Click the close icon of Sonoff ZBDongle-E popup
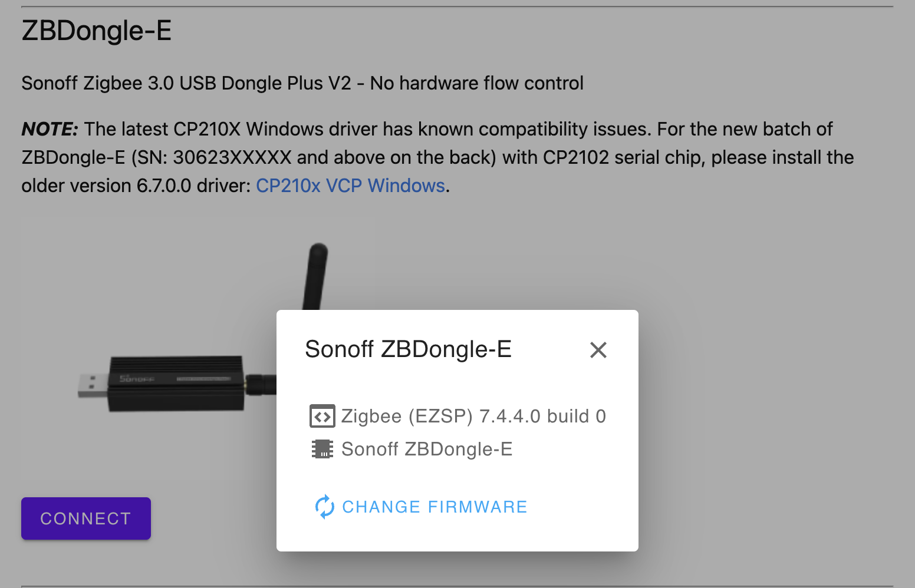The width and height of the screenshot is (915, 588). [598, 349]
